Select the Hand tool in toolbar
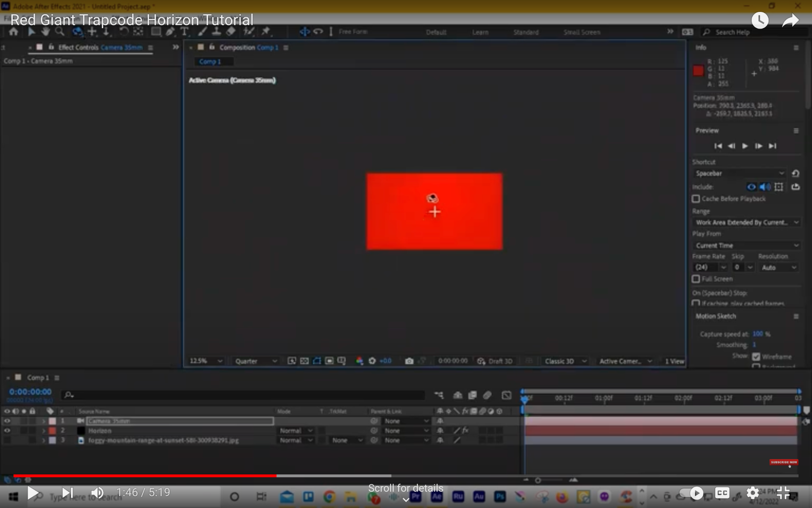The width and height of the screenshot is (812, 508). click(46, 32)
